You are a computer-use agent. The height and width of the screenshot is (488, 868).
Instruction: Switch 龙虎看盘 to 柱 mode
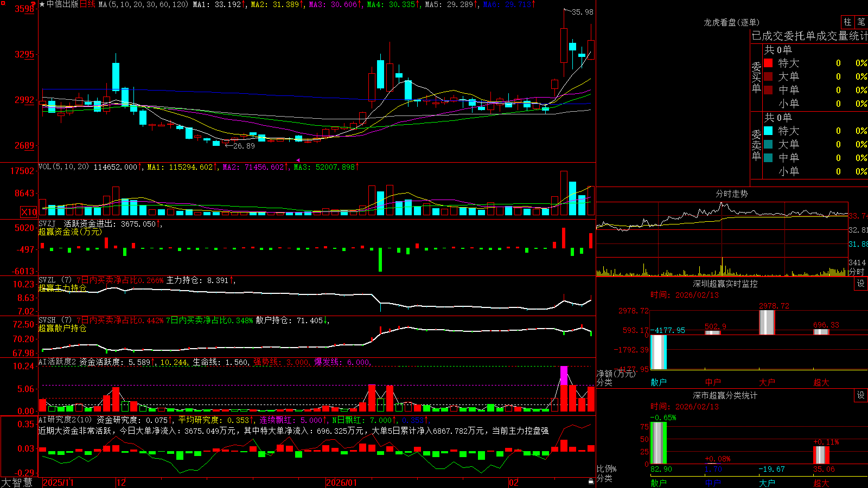click(x=847, y=22)
